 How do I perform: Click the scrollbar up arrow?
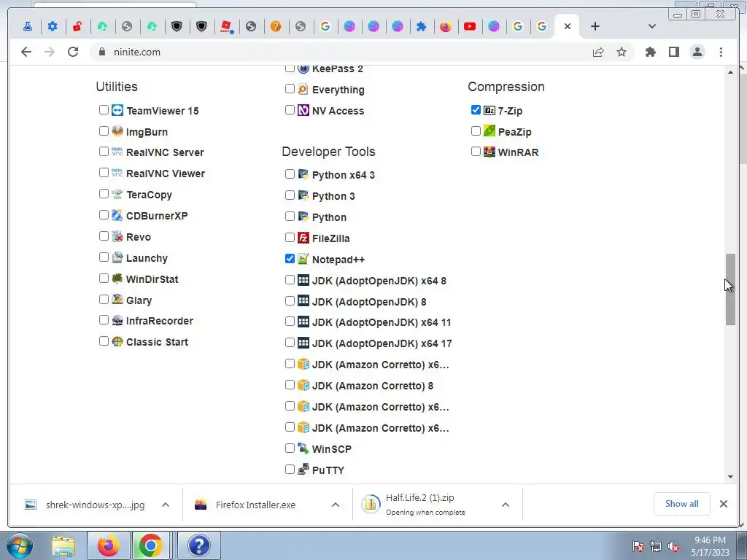pos(730,72)
